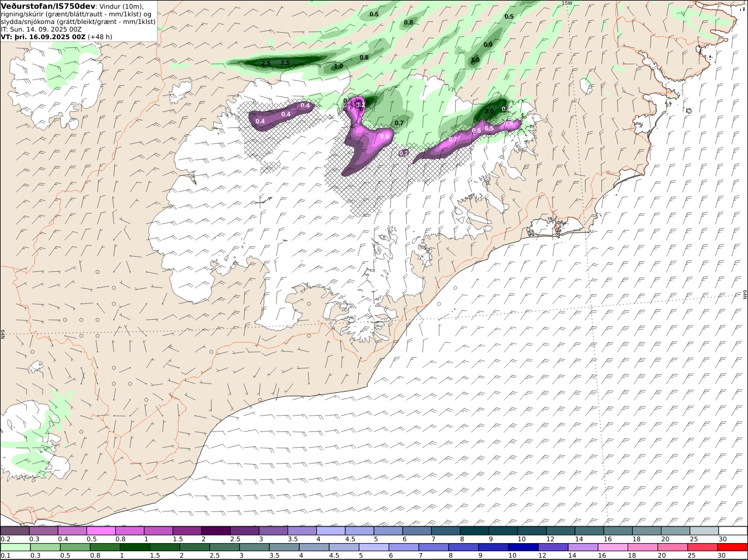Click the 0.1 label in the bottom legend

(5, 556)
